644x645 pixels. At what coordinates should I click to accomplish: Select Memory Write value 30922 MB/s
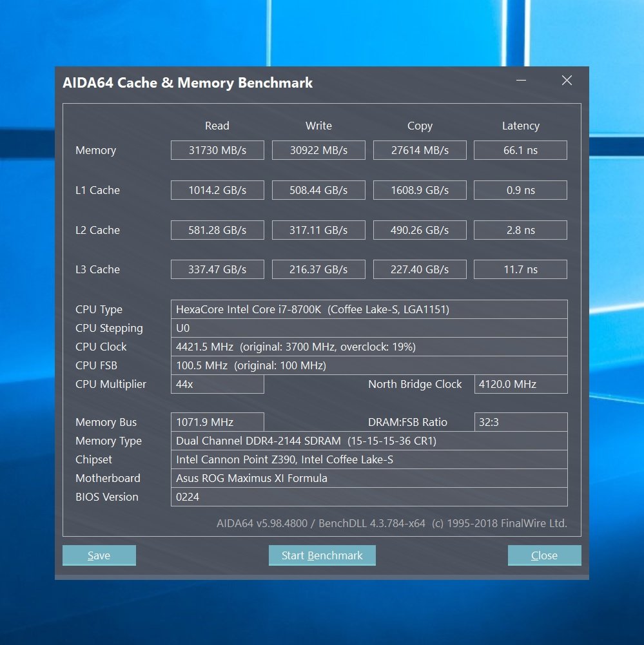tap(318, 150)
